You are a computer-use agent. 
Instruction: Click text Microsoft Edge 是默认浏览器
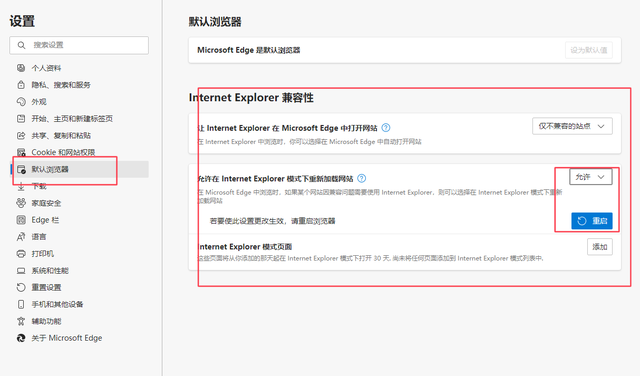point(249,50)
